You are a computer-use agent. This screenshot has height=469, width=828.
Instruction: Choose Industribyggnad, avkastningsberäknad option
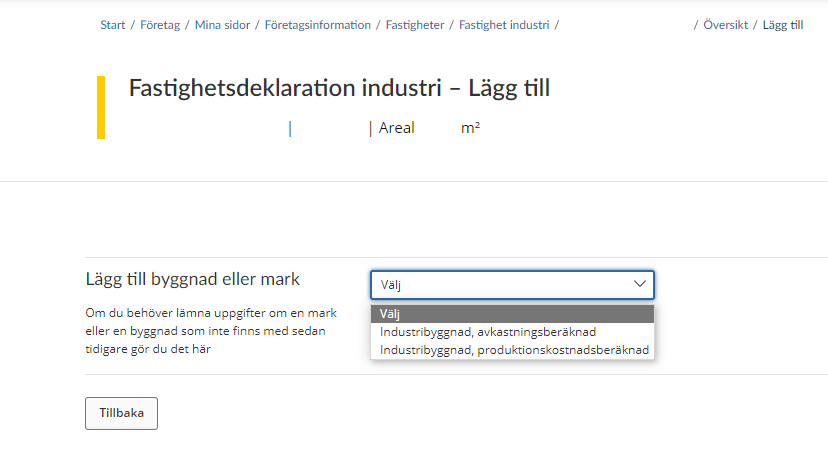(512, 332)
